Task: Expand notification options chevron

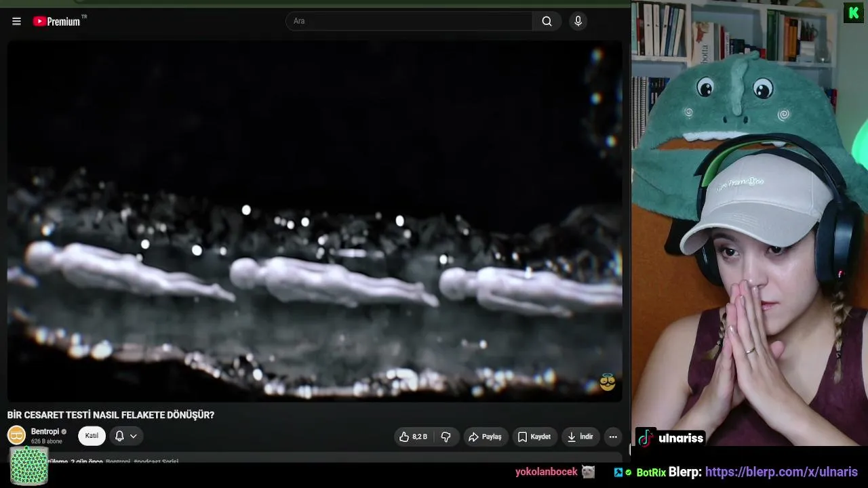Action: tap(134, 436)
